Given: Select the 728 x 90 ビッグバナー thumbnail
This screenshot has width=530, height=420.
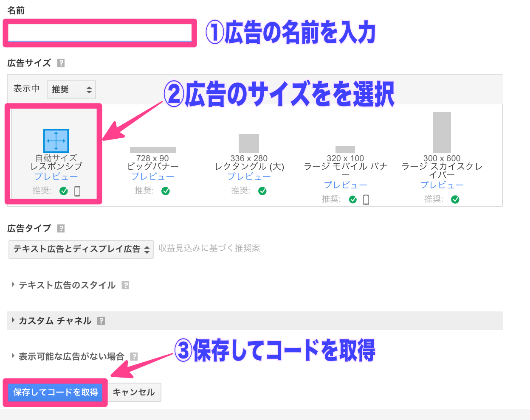Looking at the screenshot, I should 153,149.
